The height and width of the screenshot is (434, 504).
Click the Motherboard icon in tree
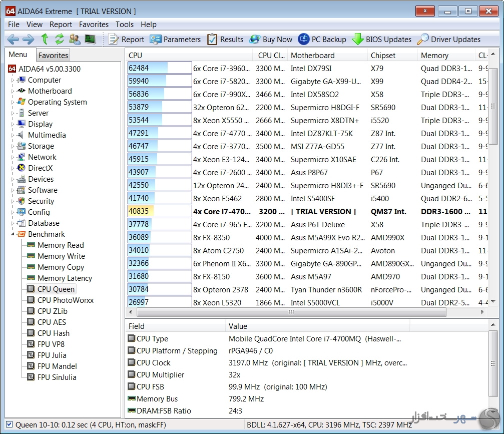(x=21, y=91)
